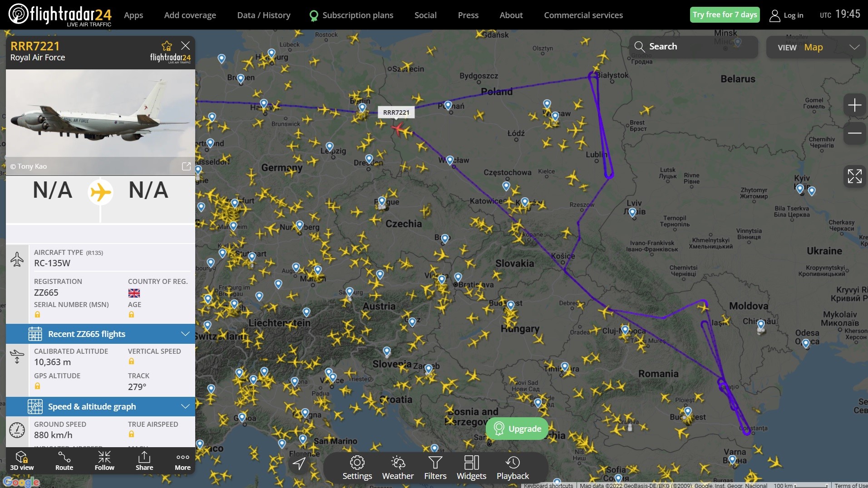Share this flight
Image resolution: width=868 pixels, height=488 pixels.
(144, 461)
